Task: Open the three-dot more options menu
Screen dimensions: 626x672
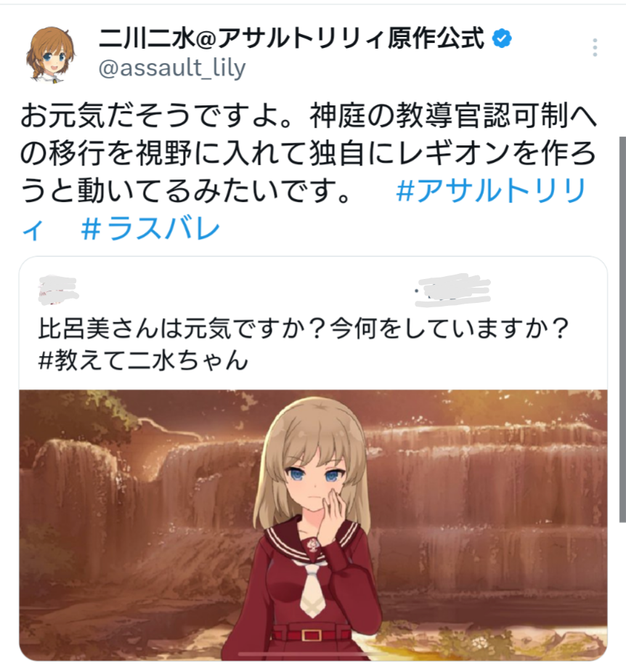Action: [x=595, y=47]
